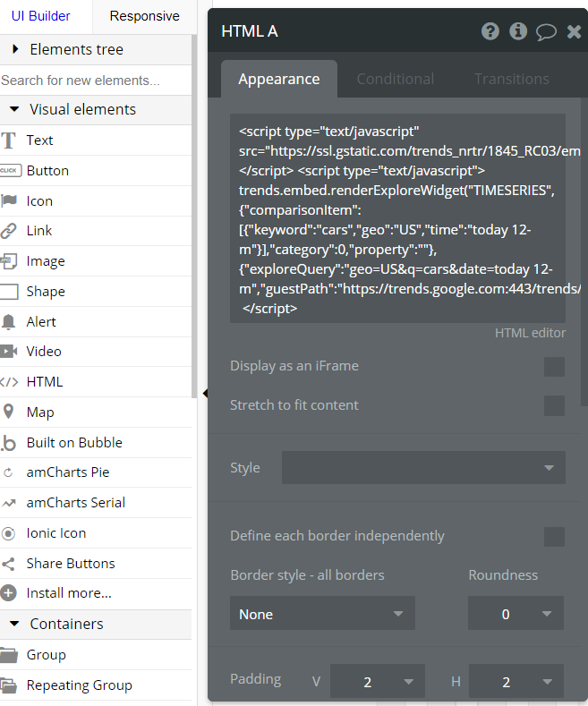Open the Border style None dropdown
Viewport: 588px width, 706px height.
(x=322, y=613)
